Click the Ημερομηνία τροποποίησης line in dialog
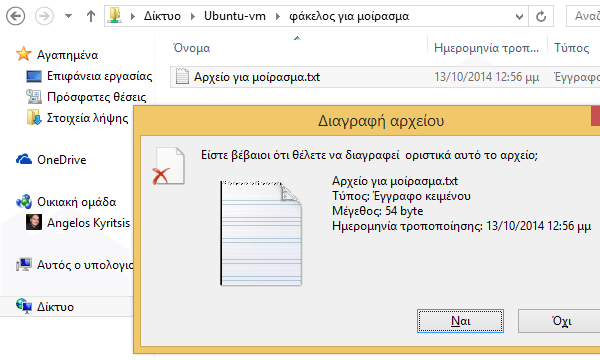Image resolution: width=600 pixels, height=360 pixels. 461,226
